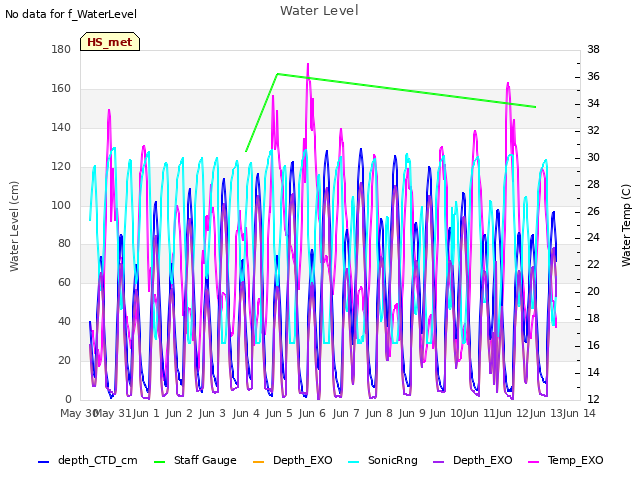The width and height of the screenshot is (640, 480).
Task: Click the Temp_EXO legend label
Action: click(576, 460)
